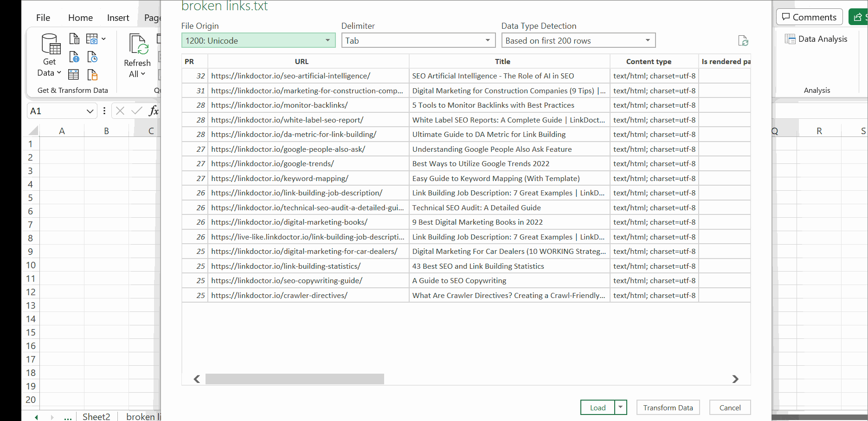Click the From Table/Range icon

point(73,74)
